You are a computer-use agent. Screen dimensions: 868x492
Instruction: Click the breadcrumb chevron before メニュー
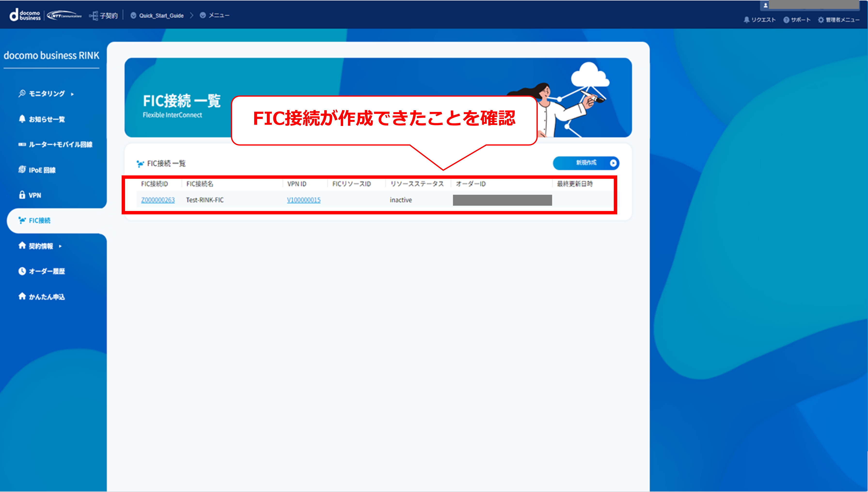pyautogui.click(x=192, y=16)
